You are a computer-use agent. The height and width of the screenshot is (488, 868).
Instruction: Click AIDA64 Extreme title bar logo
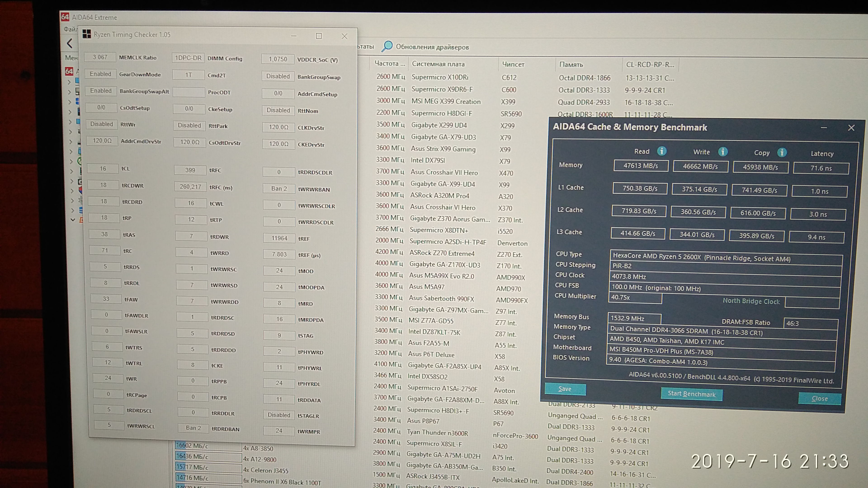click(x=65, y=17)
